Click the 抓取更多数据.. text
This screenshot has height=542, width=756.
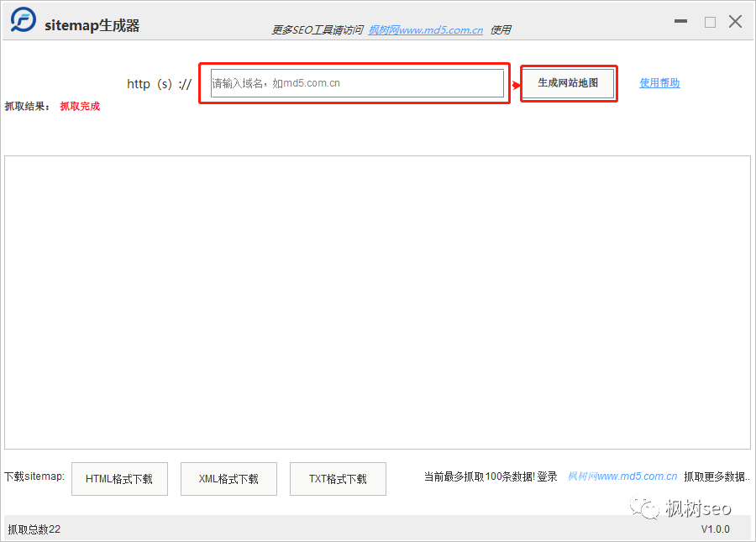click(717, 476)
